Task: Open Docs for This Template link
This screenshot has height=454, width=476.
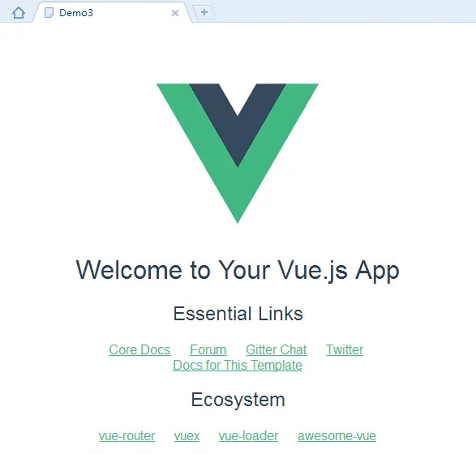Action: point(238,365)
